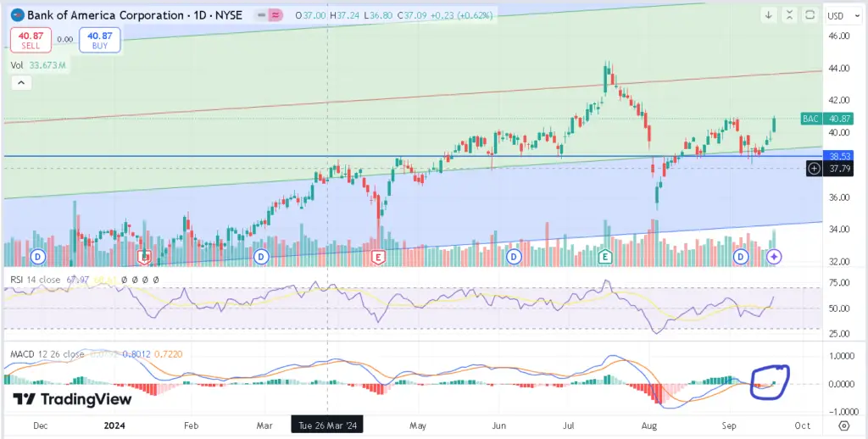Click the fullscreen frame icon at top right
Image resolution: width=868 pixels, height=439 pixels.
coord(810,15)
